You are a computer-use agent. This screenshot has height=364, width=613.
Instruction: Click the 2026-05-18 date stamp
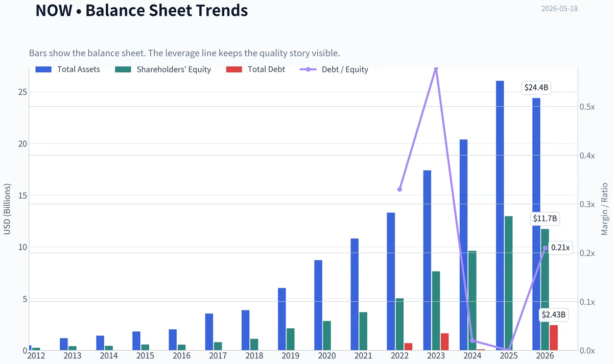click(559, 9)
